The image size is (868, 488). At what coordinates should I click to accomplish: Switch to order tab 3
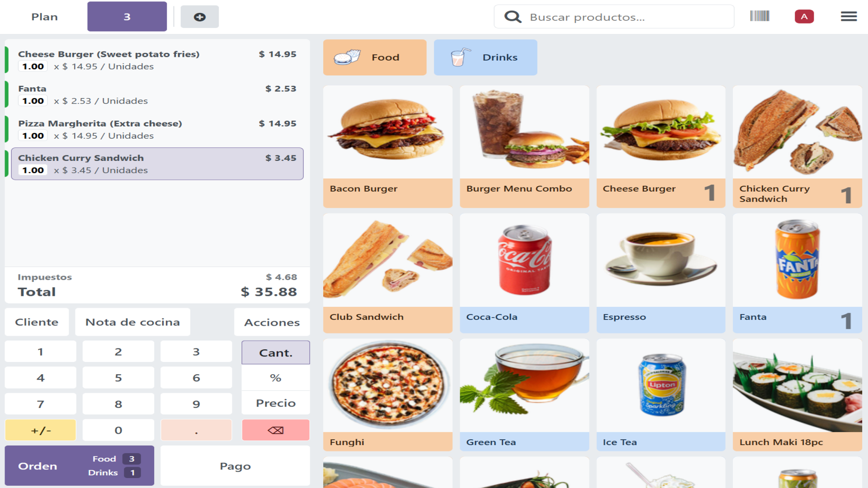(x=127, y=17)
